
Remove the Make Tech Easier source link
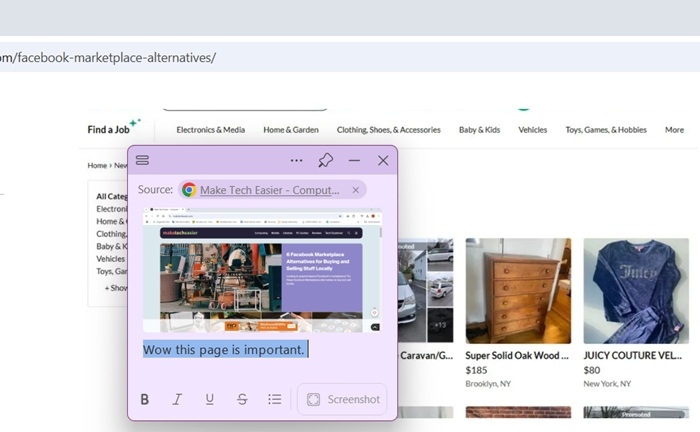tap(355, 189)
